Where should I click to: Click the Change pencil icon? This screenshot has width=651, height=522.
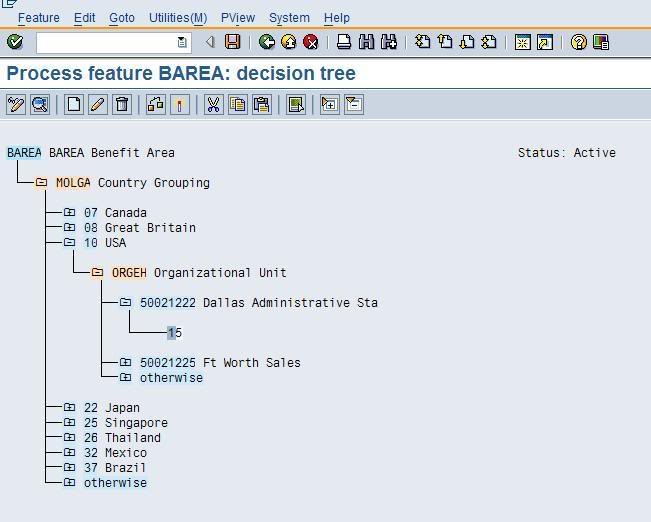pyautogui.click(x=98, y=104)
